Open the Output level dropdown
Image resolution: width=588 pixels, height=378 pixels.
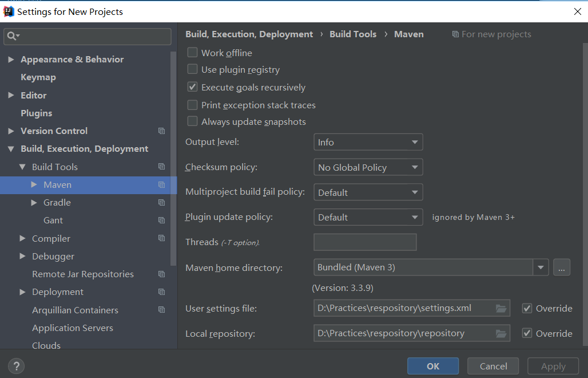click(x=368, y=142)
